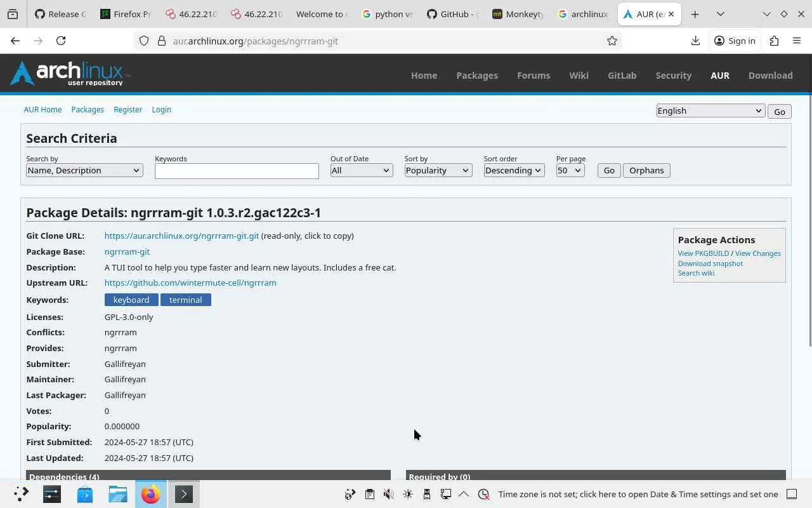Click the tracking protection shield icon
Screen dimensions: 812x508
(144, 41)
